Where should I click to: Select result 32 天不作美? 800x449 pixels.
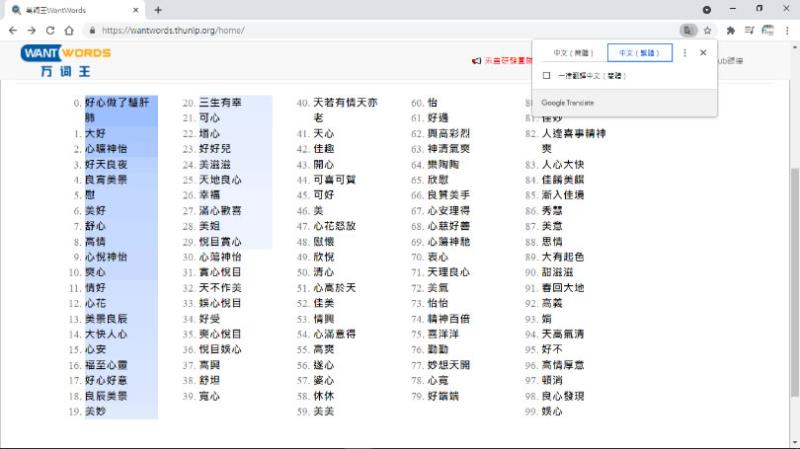tap(220, 288)
